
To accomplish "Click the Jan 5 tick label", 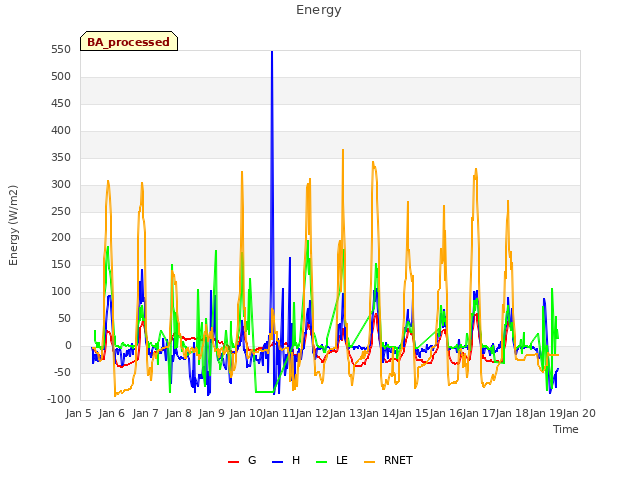I will pyautogui.click(x=79, y=413).
